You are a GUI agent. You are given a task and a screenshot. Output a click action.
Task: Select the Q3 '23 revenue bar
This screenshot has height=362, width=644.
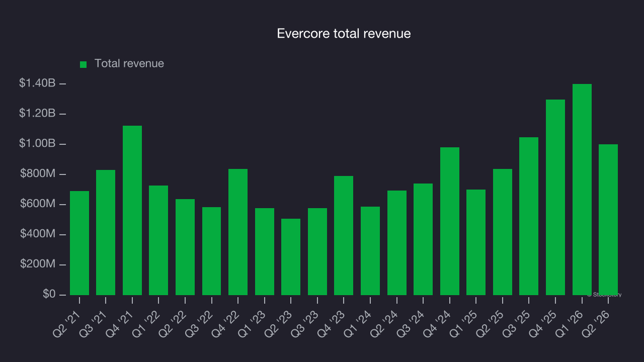click(317, 251)
